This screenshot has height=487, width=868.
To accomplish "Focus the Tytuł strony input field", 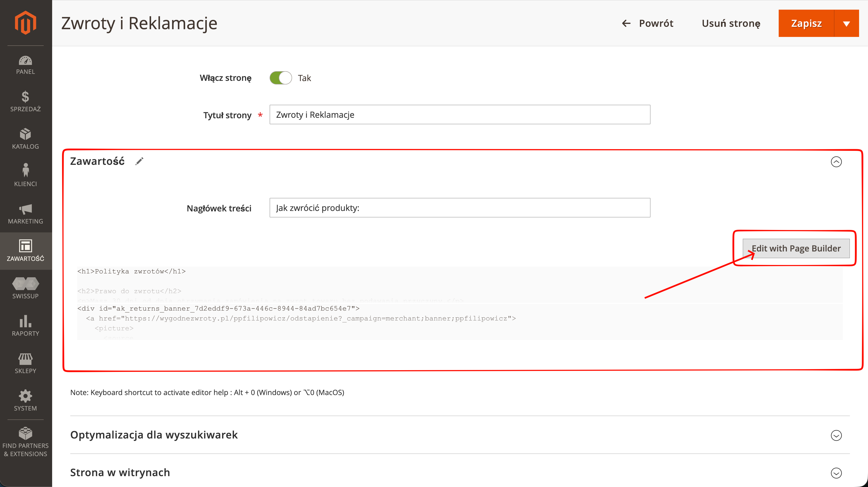I will click(x=460, y=115).
